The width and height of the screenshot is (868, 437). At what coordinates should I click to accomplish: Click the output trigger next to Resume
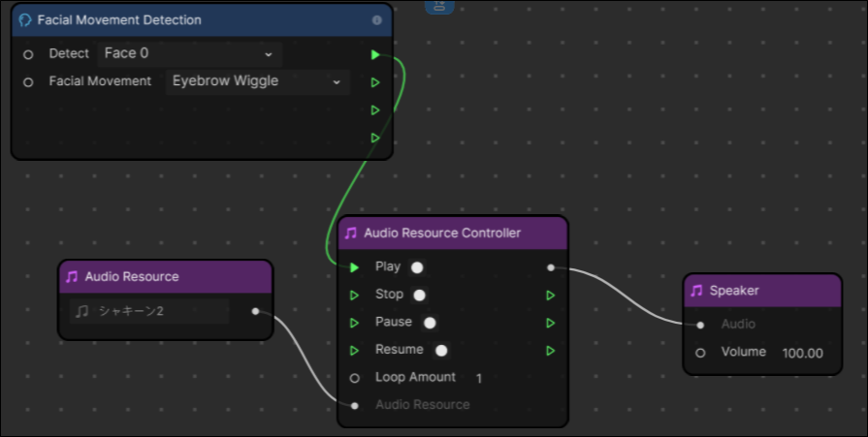point(550,351)
